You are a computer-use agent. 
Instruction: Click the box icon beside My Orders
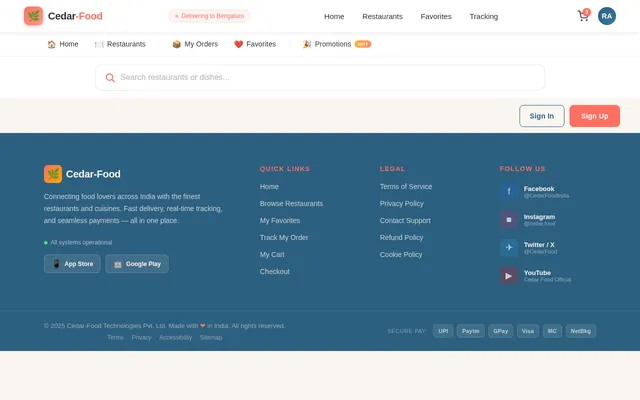tap(176, 44)
